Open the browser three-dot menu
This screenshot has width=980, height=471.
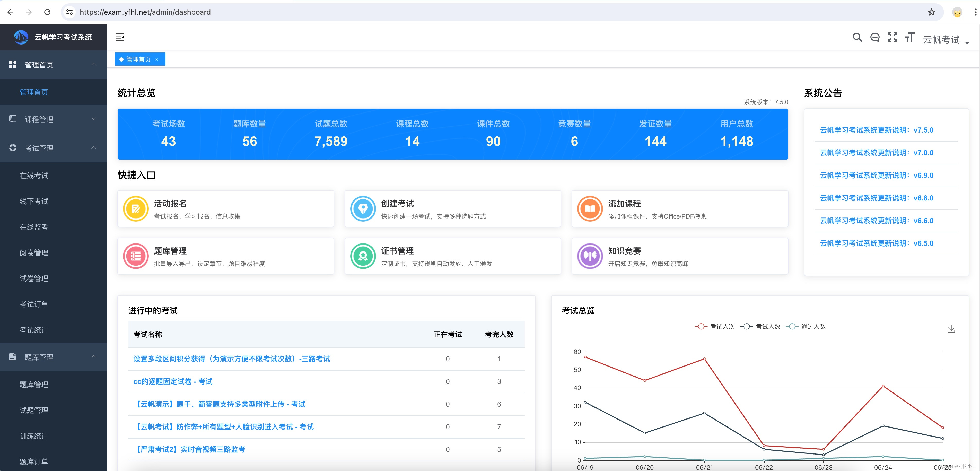tap(975, 12)
